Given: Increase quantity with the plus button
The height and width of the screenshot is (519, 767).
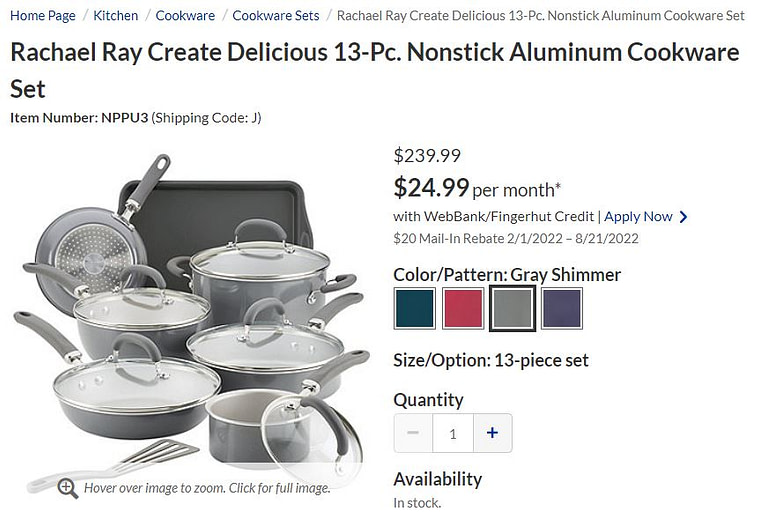Looking at the screenshot, I should pyautogui.click(x=492, y=433).
